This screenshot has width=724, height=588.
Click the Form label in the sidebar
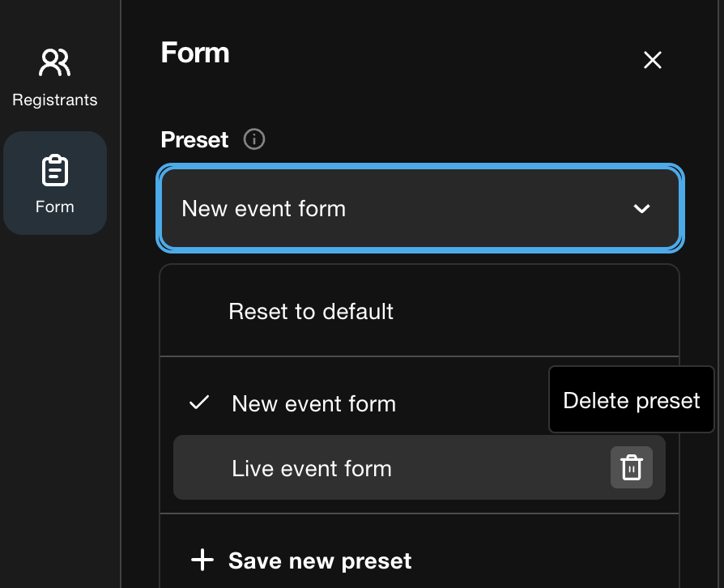[54, 207]
